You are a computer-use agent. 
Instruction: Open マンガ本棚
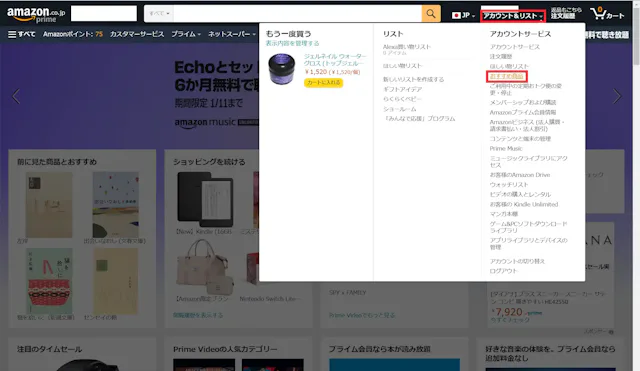click(504, 214)
